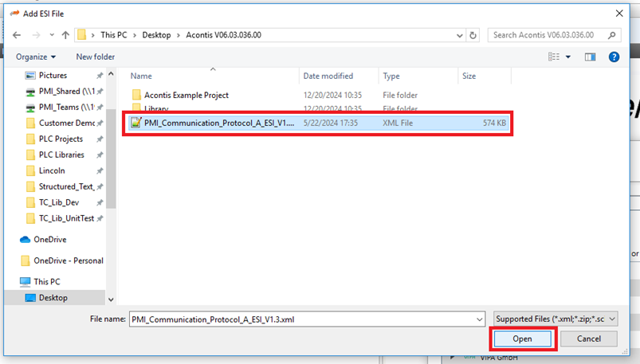640x364 pixels.
Task: Toggle the preview pane icon
Action: point(591,57)
